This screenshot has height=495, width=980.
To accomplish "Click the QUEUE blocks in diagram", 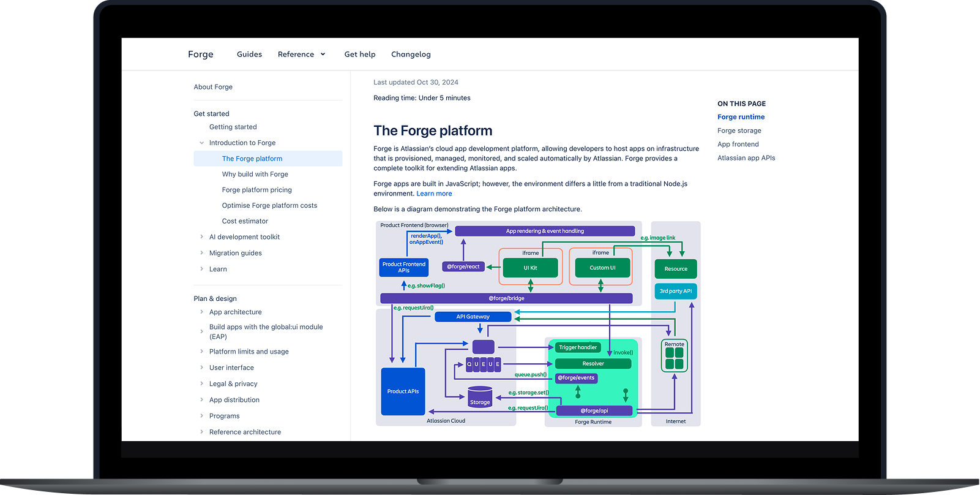I will (484, 364).
